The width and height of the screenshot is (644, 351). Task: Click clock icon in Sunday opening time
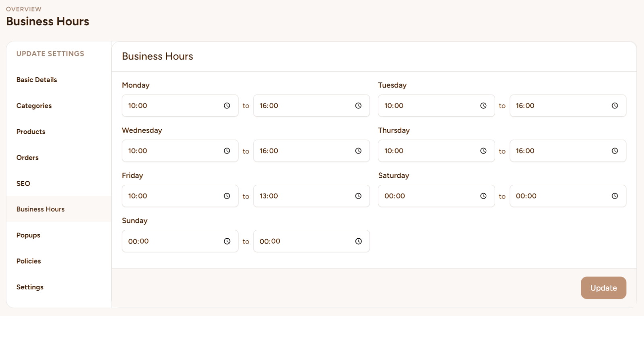click(x=227, y=242)
